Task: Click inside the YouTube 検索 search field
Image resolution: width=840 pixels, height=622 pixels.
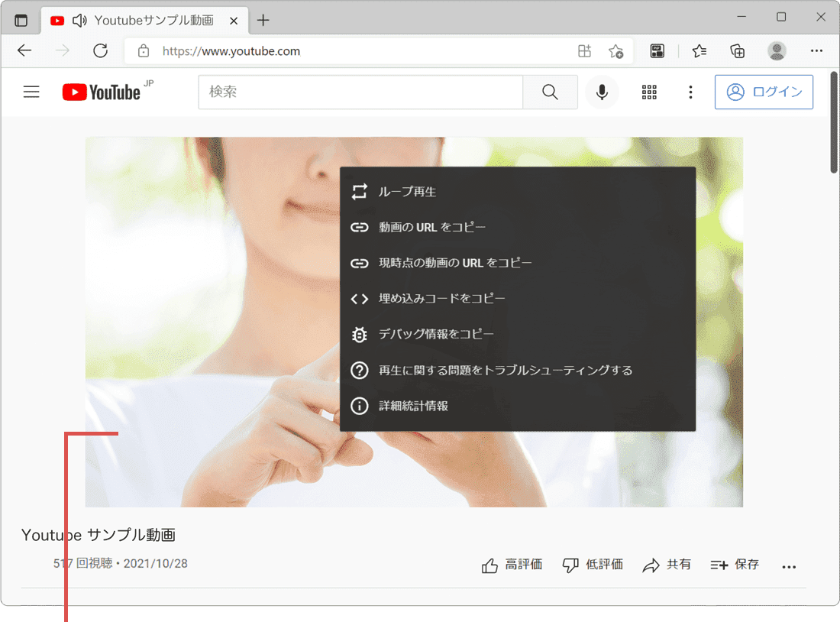Action: tap(344, 92)
